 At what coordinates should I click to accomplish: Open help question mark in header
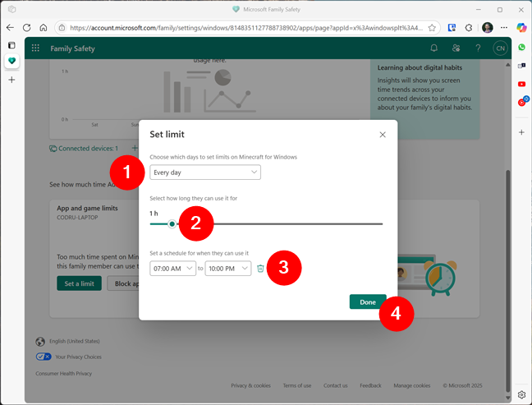pyautogui.click(x=478, y=48)
